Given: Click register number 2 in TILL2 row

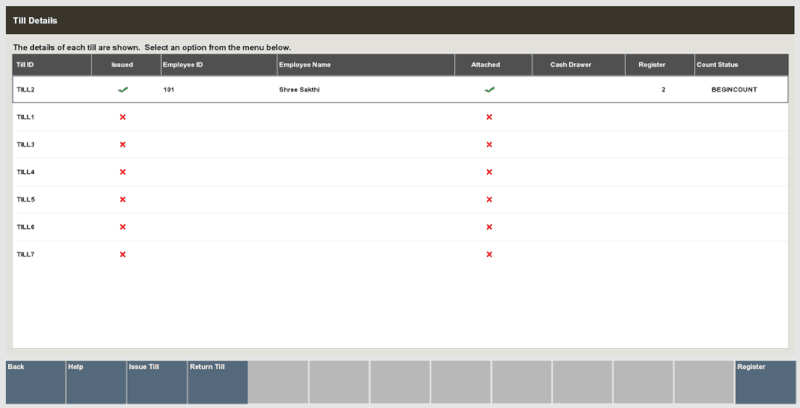Looking at the screenshot, I should (663, 90).
